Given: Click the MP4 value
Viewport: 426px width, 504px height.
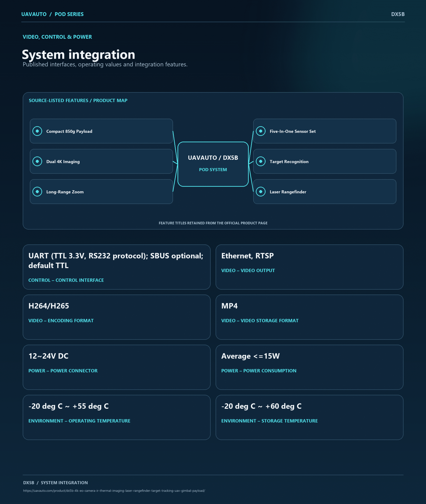Looking at the screenshot, I should [x=230, y=306].
